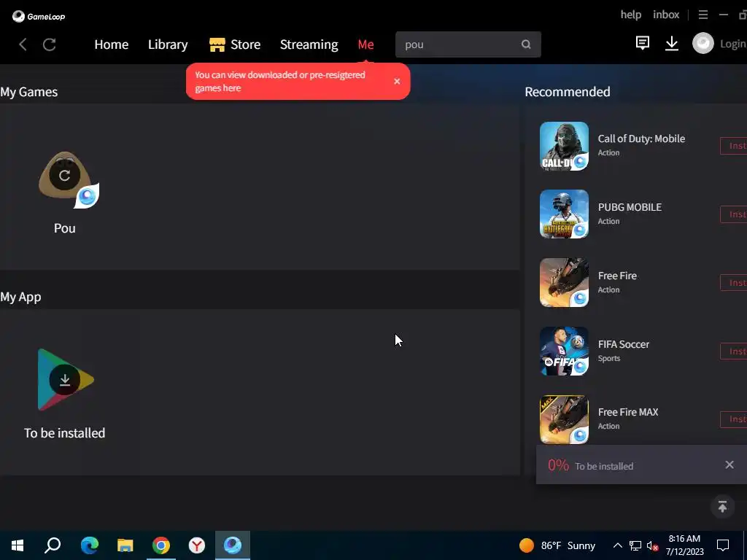
Task: Click the magnifier search icon
Action: [526, 44]
